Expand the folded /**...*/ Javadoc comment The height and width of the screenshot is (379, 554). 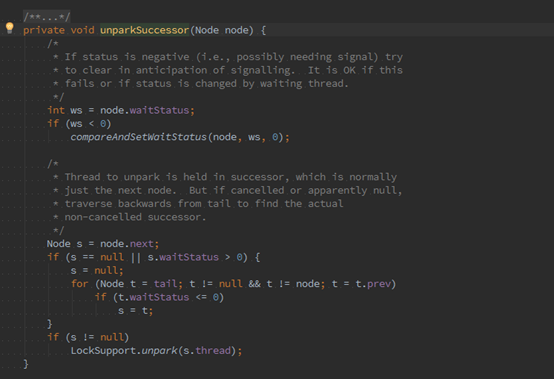tap(47, 17)
